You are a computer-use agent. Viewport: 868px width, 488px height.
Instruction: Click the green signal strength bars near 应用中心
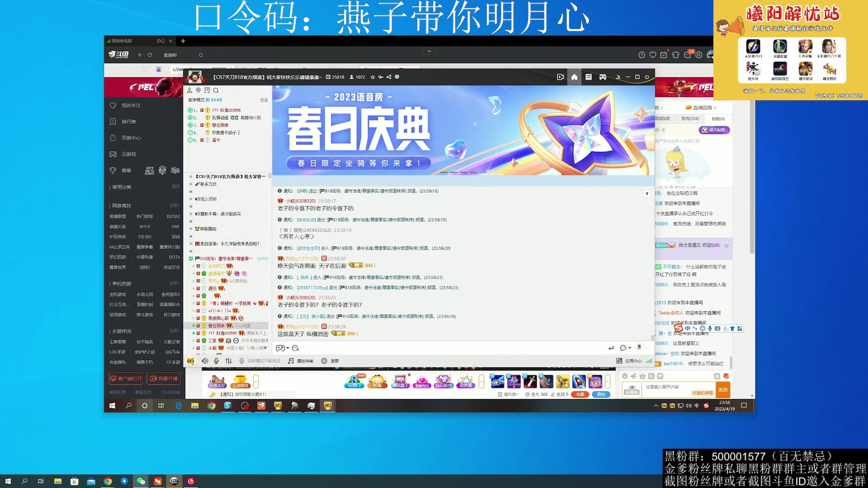pos(648,361)
